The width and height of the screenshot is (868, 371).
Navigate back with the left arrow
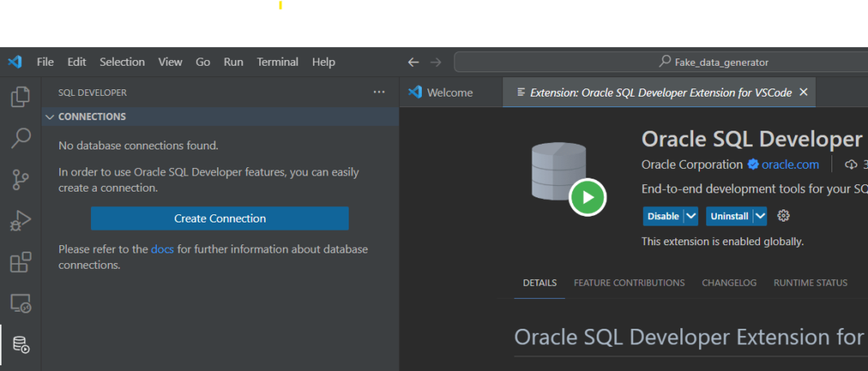tap(413, 63)
